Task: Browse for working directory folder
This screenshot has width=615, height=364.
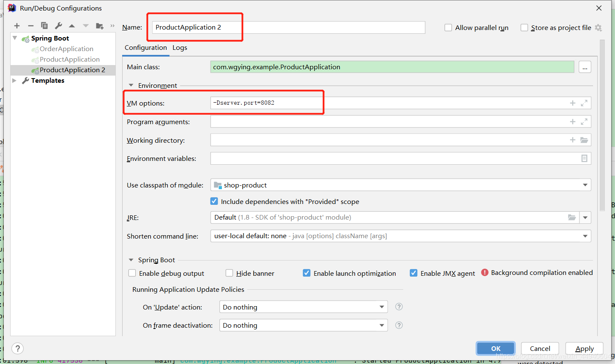Action: click(x=584, y=140)
